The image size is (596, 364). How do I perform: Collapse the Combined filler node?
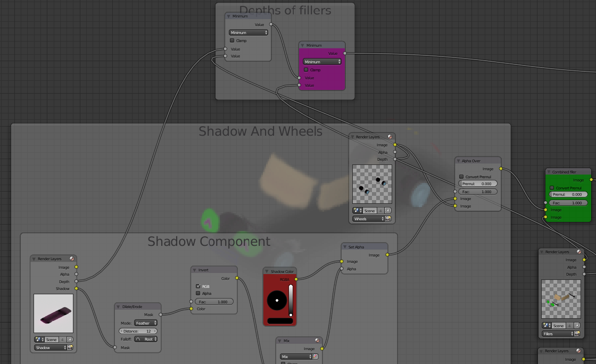[549, 172]
